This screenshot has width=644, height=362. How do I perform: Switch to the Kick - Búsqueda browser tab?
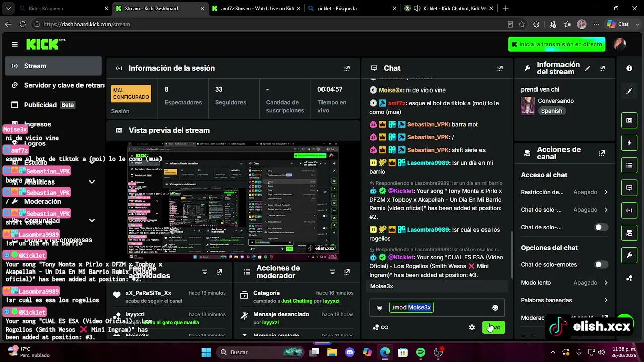click(x=63, y=8)
